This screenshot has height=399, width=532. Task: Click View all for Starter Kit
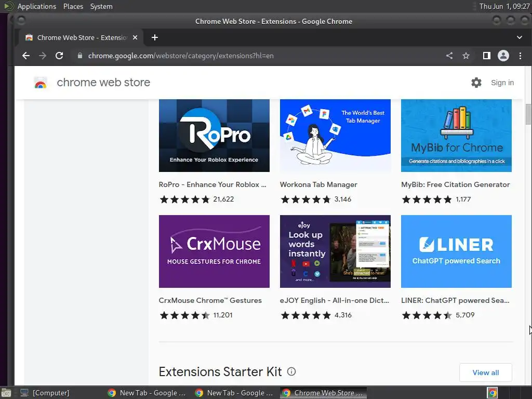[x=486, y=373]
